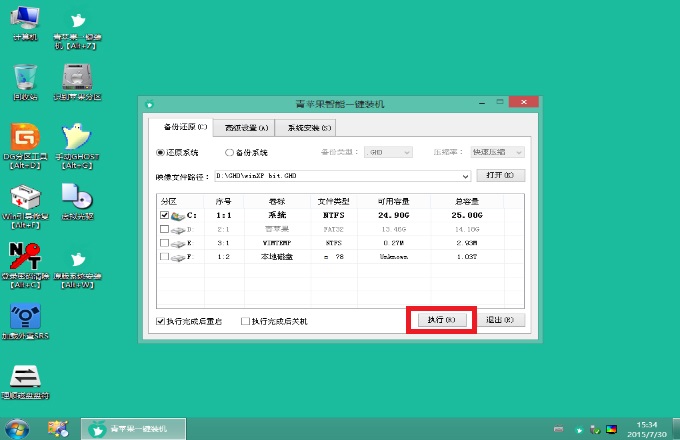The height and width of the screenshot is (440, 680).
Task: Open the 压缩率 快速压缩 dropdown
Action: click(x=497, y=152)
